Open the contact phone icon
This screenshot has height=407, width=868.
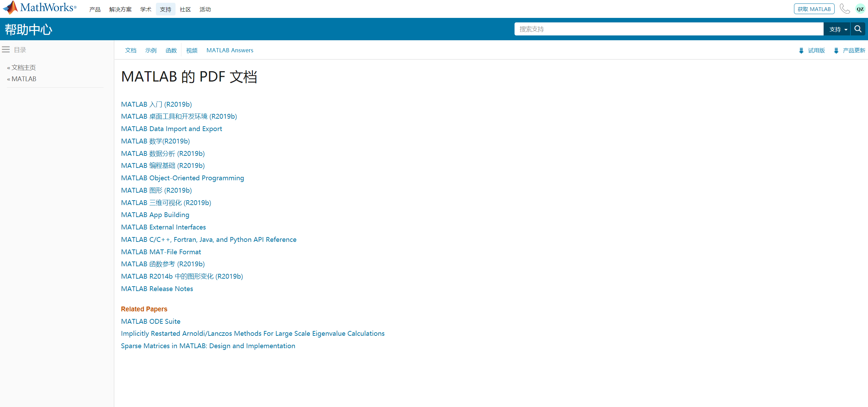845,9
